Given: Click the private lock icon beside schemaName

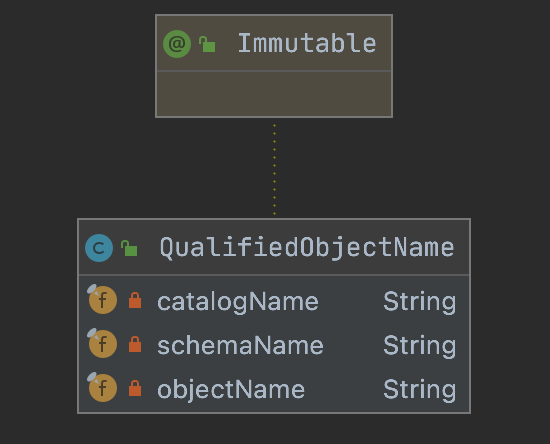Looking at the screenshot, I should (x=135, y=344).
